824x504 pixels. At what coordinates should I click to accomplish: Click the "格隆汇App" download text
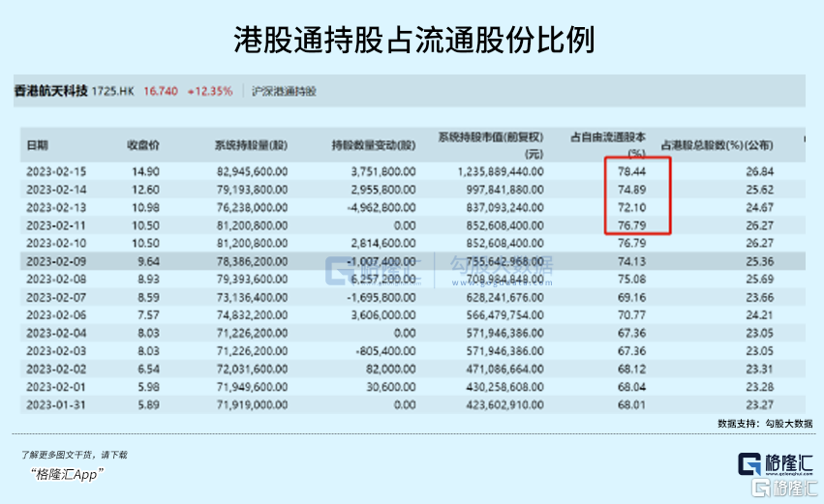click(67, 473)
